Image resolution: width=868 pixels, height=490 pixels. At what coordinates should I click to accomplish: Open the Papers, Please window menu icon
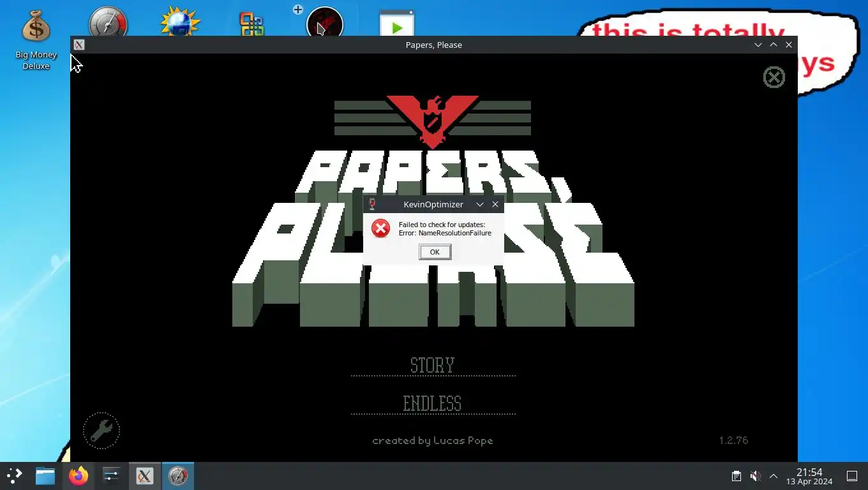[79, 45]
